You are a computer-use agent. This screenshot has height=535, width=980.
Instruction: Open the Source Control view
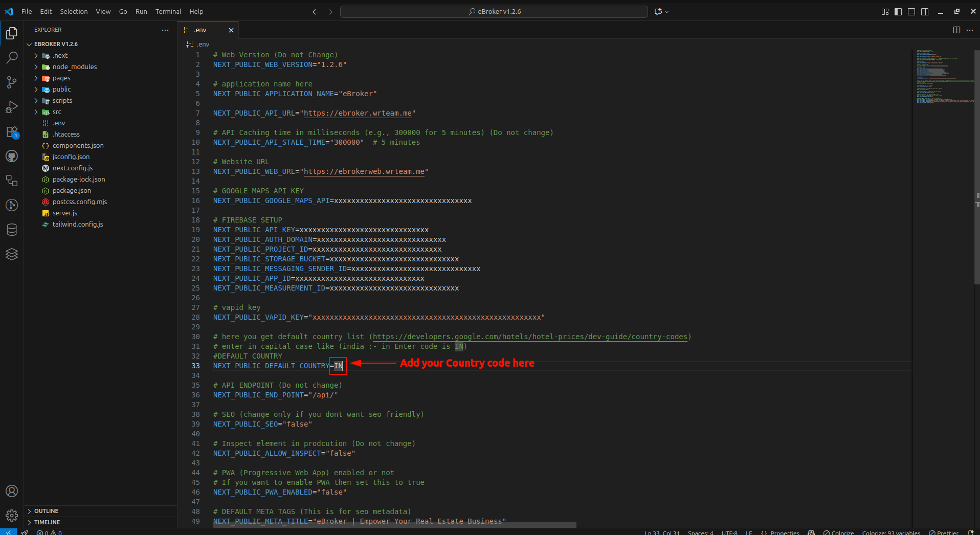click(x=12, y=82)
